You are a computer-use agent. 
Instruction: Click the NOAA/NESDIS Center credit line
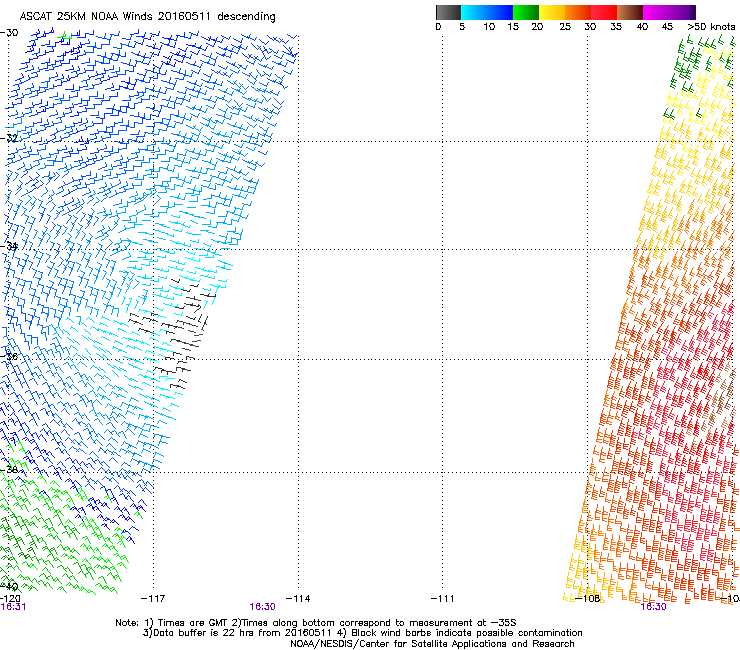[432, 644]
